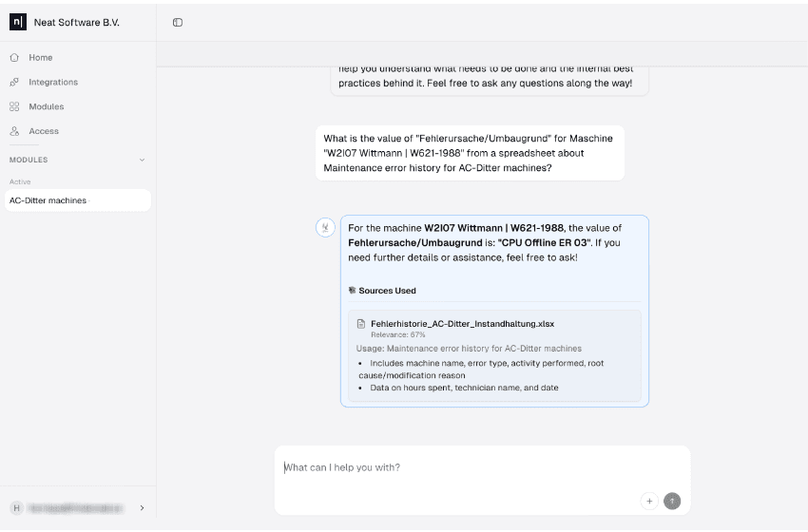Click the Home house icon
The height and width of the screenshot is (532, 808).
[14, 58]
